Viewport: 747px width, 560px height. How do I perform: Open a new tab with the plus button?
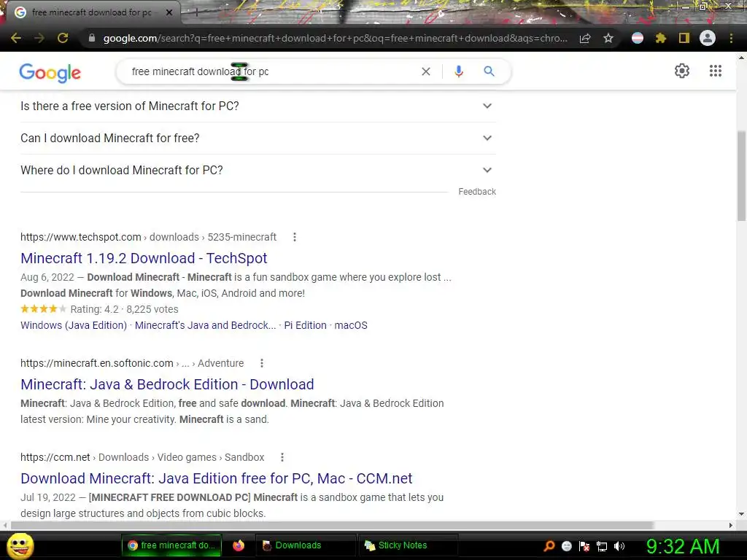coord(196,13)
